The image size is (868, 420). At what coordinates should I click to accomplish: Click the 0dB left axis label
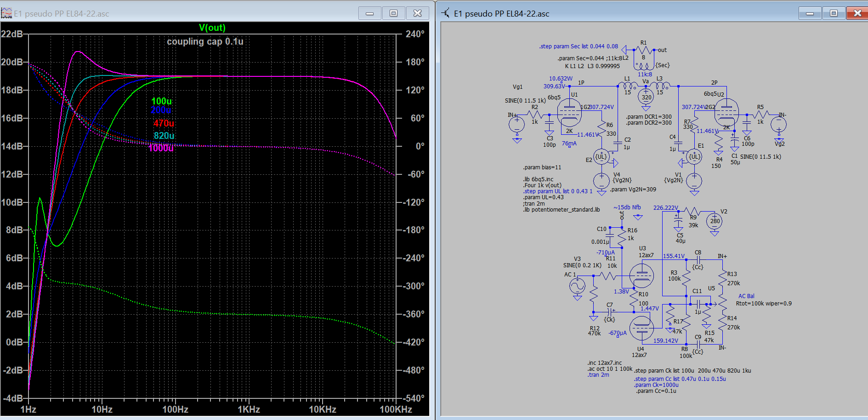(x=14, y=342)
